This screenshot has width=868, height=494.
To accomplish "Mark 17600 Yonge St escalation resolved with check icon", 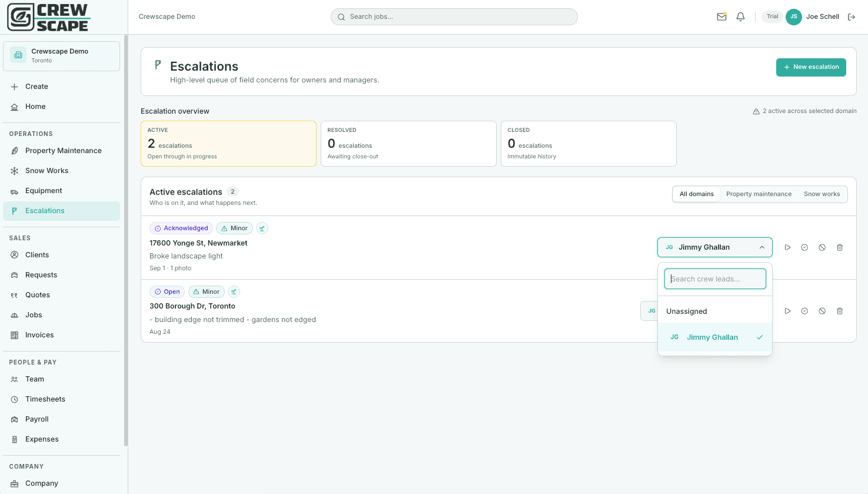I will click(x=804, y=247).
